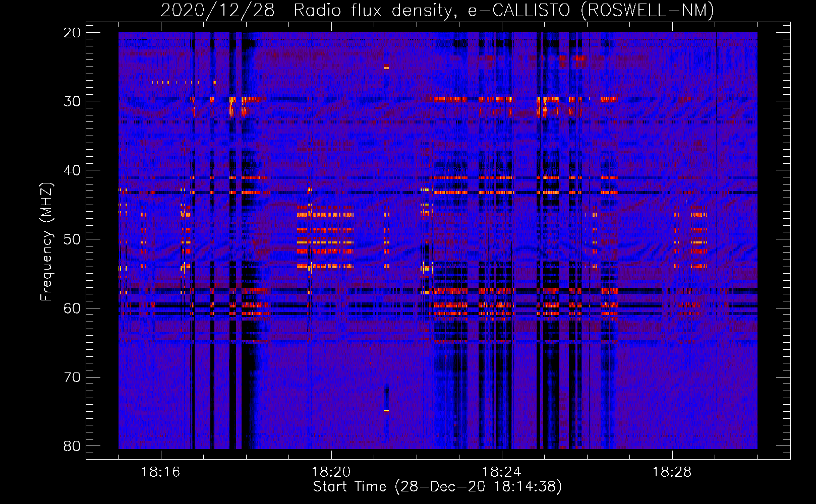
Task: Click the 18:28 time tick label
Action: click(672, 472)
